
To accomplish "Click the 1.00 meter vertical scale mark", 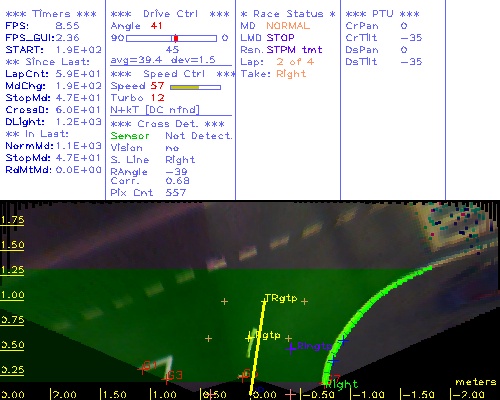I will coord(12,295).
